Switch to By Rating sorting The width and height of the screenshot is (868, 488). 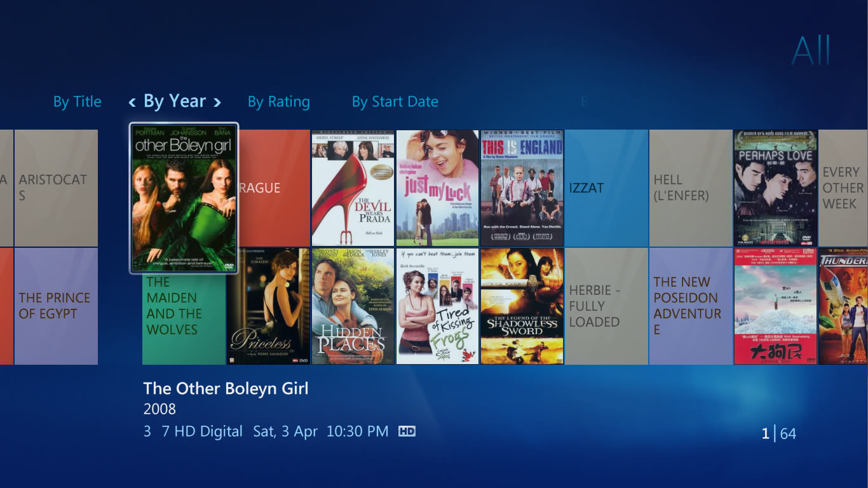279,102
